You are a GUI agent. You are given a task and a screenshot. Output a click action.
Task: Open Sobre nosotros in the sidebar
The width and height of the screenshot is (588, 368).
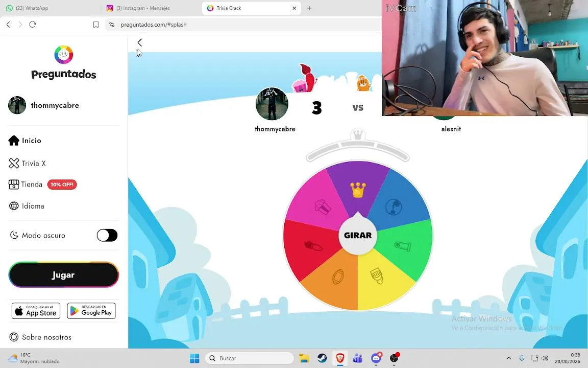click(40, 337)
